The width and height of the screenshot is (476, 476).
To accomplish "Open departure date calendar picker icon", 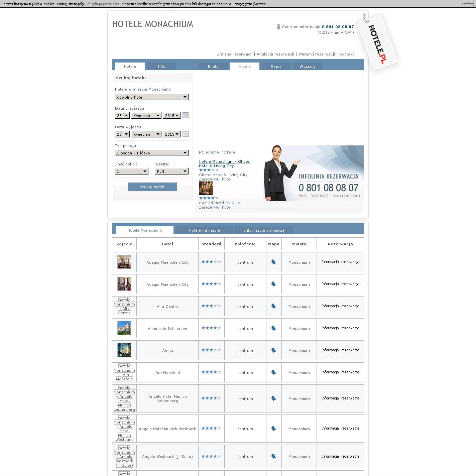I will (x=186, y=134).
